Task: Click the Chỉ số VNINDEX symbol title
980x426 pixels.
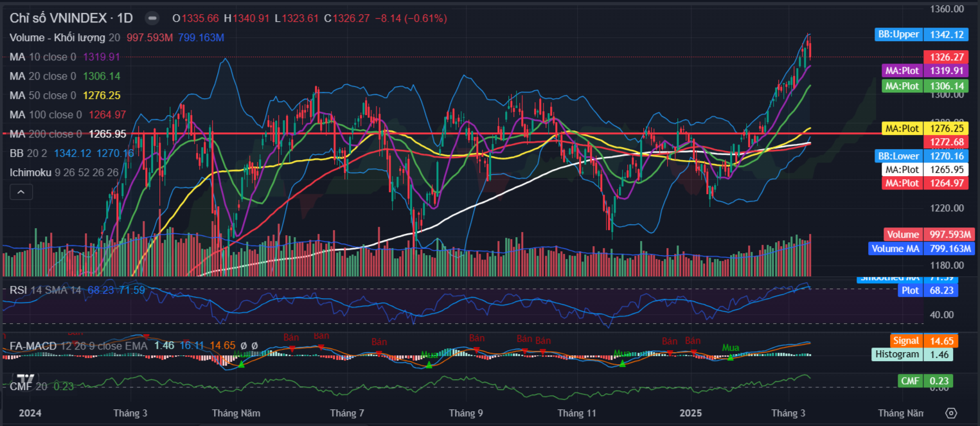Action: tap(71, 18)
